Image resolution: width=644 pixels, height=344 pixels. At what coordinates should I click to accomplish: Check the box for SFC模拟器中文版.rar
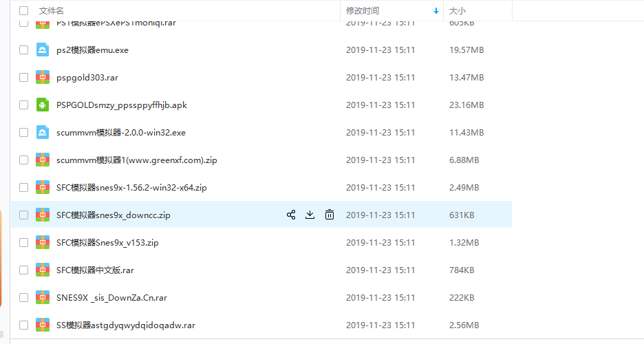(24, 270)
